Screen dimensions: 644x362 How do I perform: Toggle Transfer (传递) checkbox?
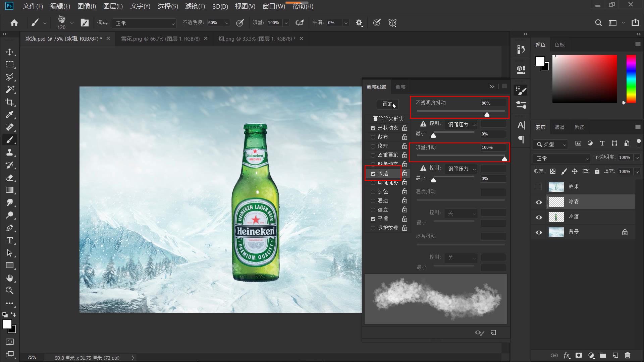[x=373, y=174]
